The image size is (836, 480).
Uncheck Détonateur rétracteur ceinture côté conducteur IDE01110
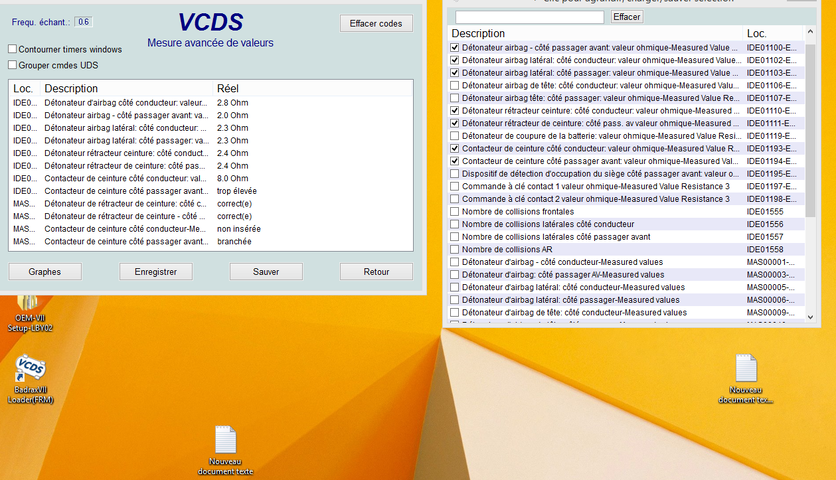pyautogui.click(x=455, y=110)
